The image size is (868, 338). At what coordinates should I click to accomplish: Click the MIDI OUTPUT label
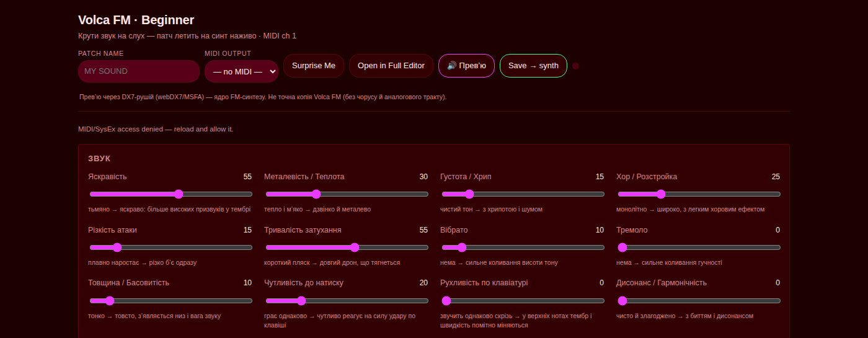[x=228, y=53]
